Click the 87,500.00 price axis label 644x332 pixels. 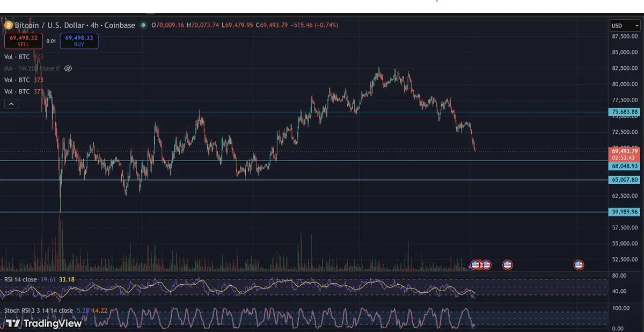pyautogui.click(x=625, y=37)
